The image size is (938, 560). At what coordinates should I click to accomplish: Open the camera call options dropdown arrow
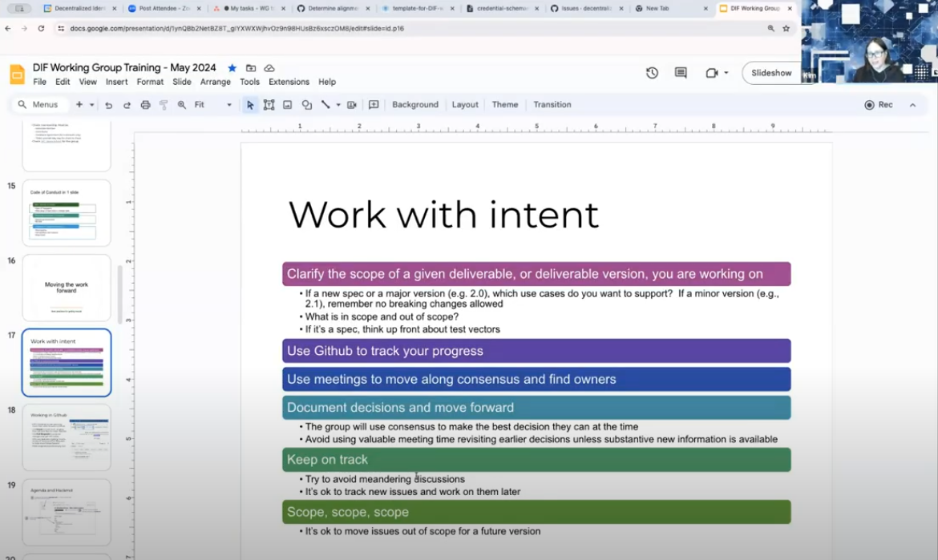point(726,73)
